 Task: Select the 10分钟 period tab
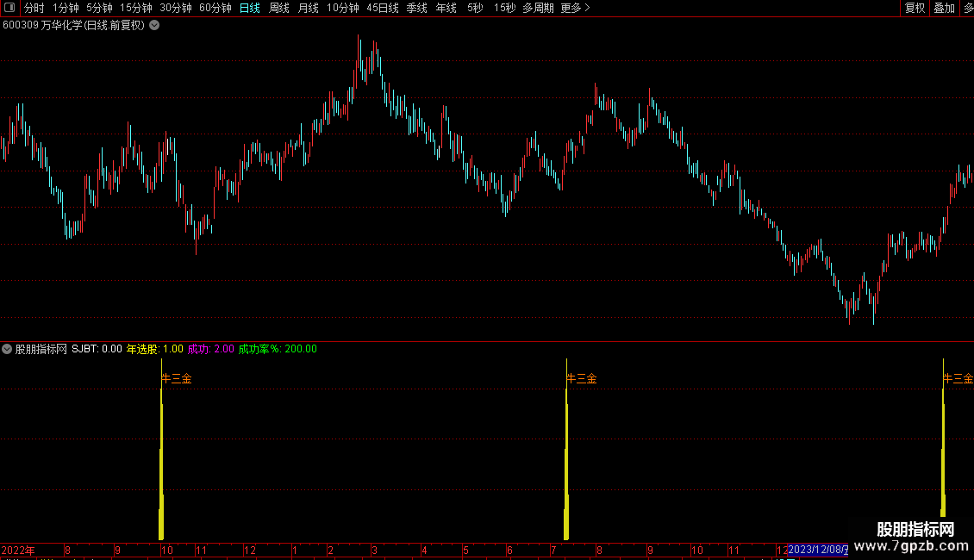pyautogui.click(x=343, y=8)
